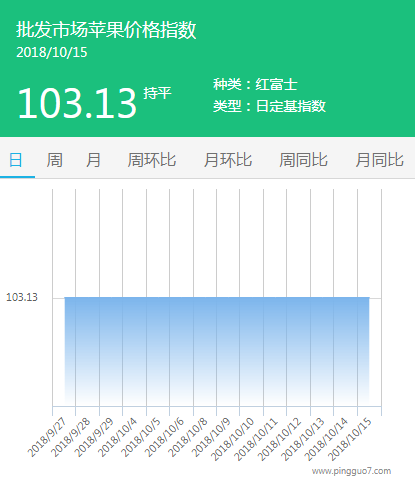This screenshot has height=483, width=415.
Task: Click the title 批发市场苹果价格指数
Action: coord(106,30)
